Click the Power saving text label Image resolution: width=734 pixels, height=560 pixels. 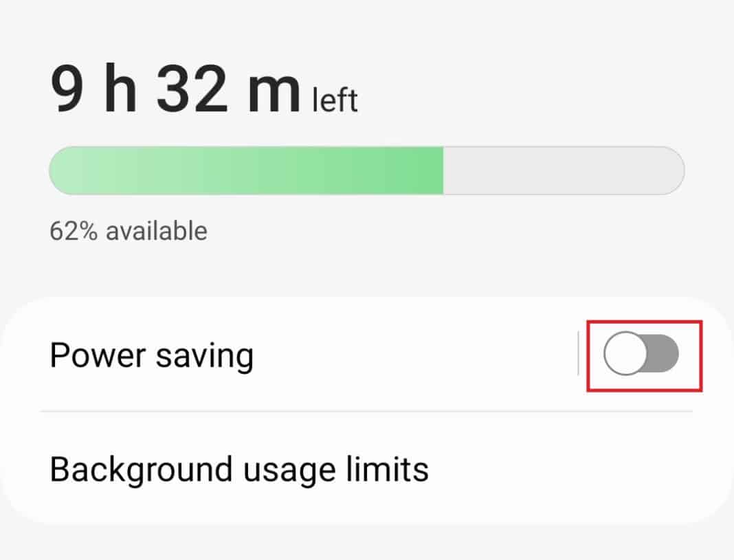[152, 355]
